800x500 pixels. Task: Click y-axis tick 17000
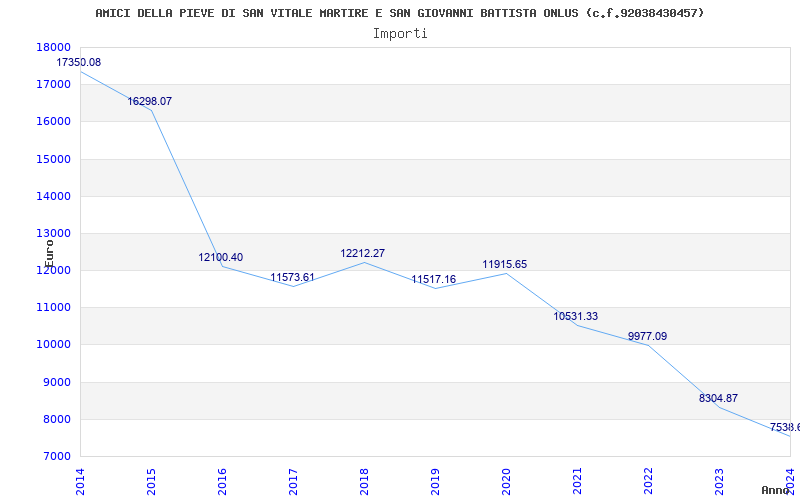pyautogui.click(x=54, y=85)
